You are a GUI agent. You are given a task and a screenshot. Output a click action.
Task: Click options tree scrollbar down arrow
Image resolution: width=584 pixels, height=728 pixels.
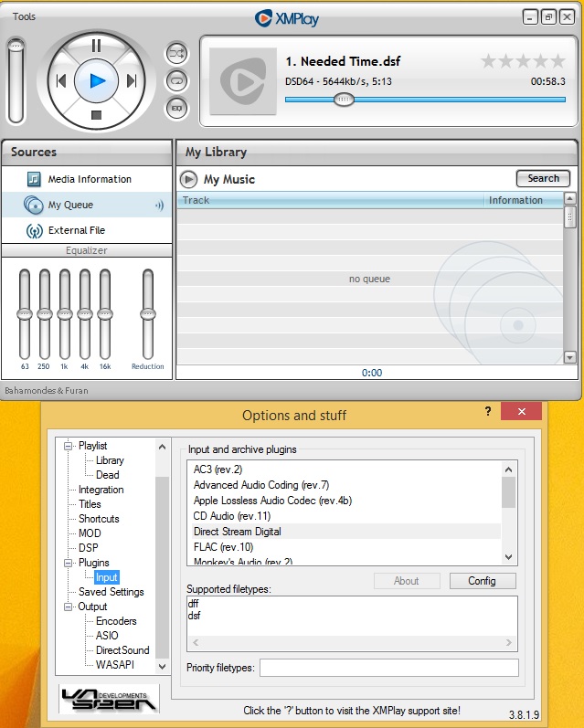point(162,667)
